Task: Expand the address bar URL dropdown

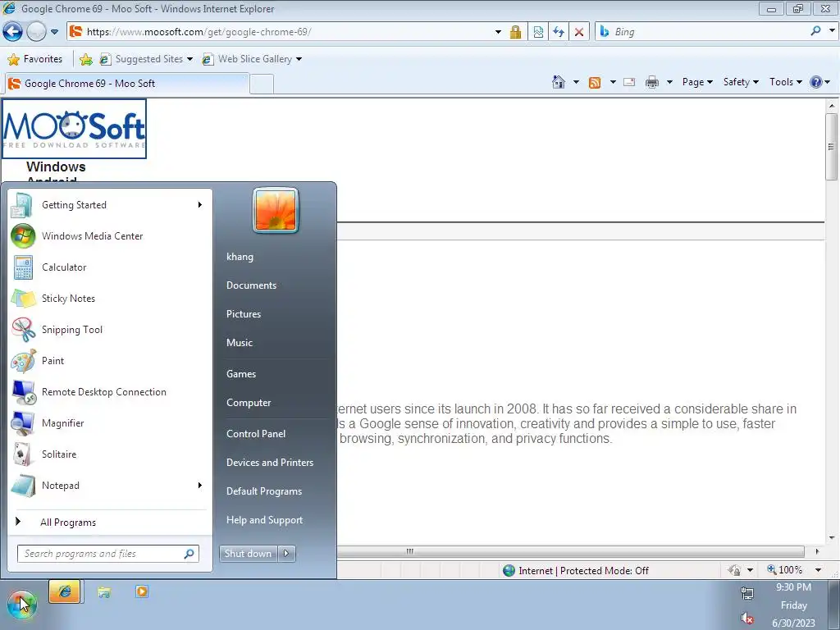Action: pos(498,32)
